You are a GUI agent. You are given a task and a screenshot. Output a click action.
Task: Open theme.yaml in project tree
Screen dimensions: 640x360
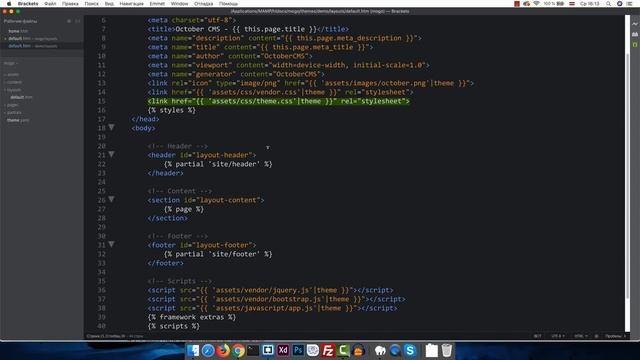pyautogui.click(x=18, y=120)
